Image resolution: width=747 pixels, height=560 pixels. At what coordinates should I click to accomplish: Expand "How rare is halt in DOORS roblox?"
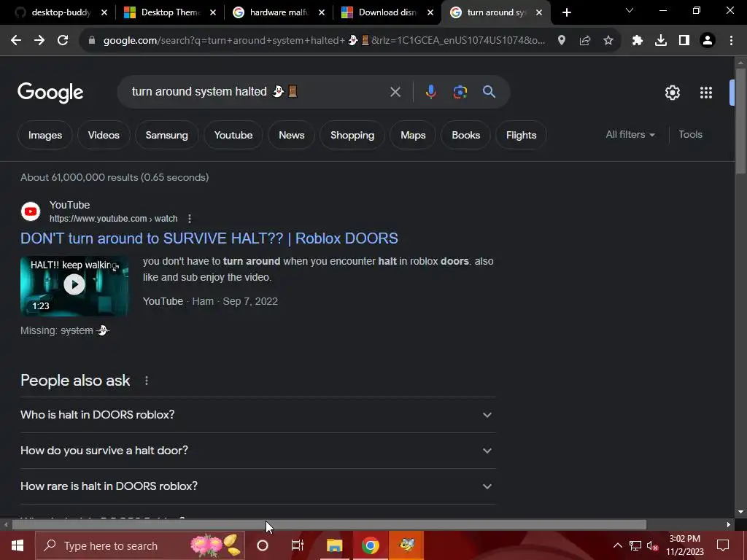258,486
